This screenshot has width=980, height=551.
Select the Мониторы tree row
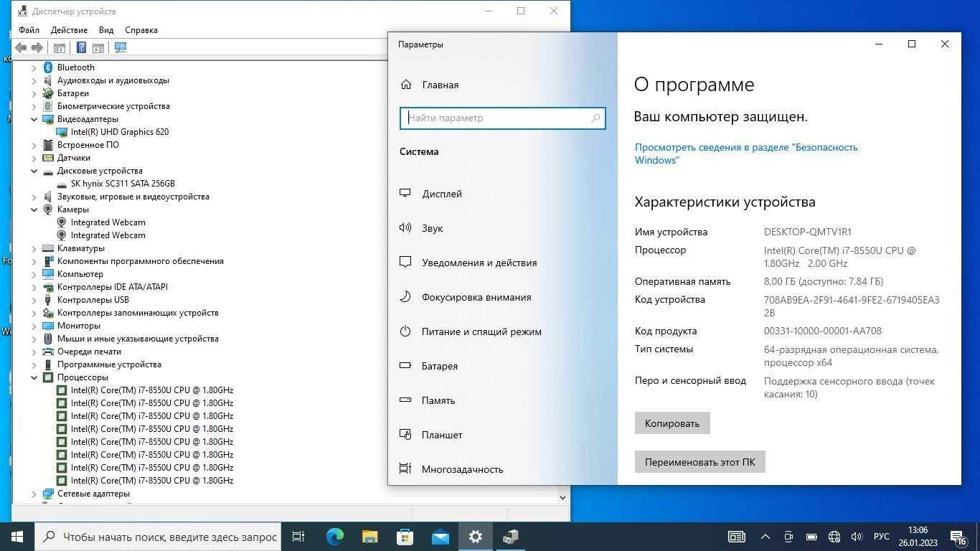tap(79, 326)
